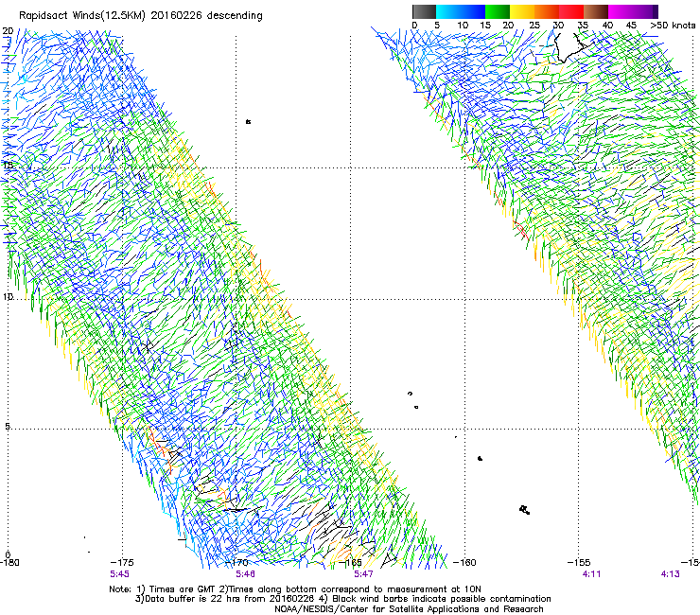
Task: Click the longitude label '-155'
Action: point(579,562)
